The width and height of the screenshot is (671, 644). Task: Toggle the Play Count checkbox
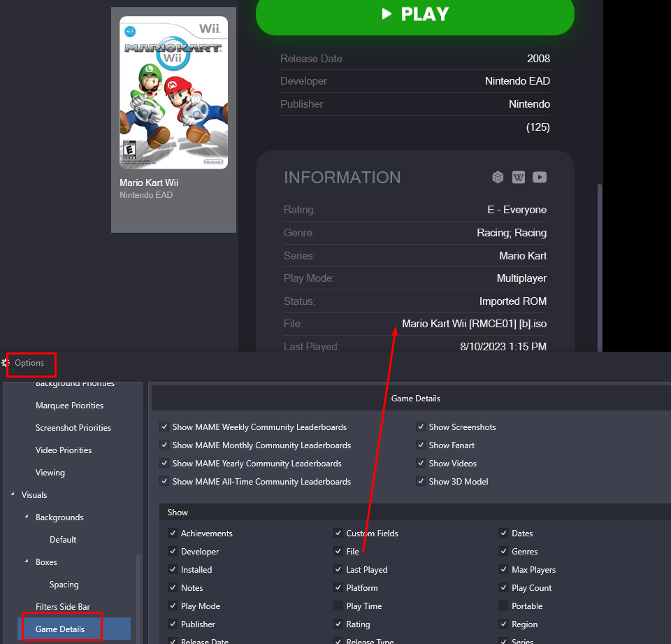[x=504, y=587]
